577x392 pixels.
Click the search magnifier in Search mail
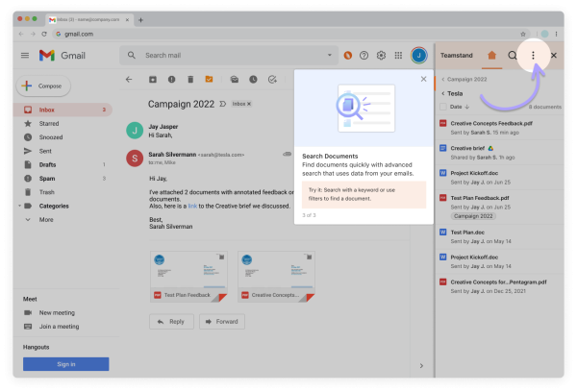click(x=132, y=55)
